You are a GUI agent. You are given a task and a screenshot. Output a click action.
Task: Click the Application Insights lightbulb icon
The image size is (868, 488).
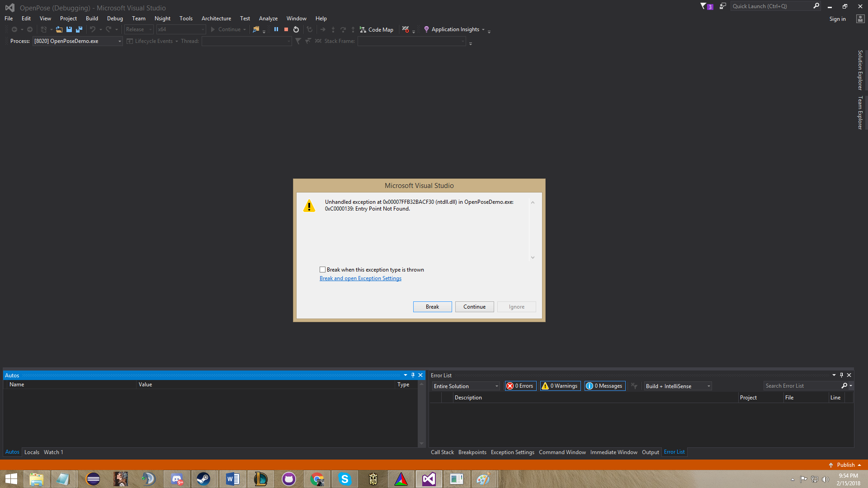[x=427, y=29]
